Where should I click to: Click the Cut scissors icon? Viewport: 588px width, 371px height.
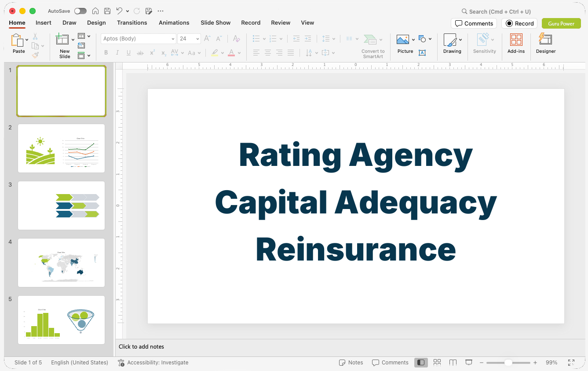click(x=35, y=37)
